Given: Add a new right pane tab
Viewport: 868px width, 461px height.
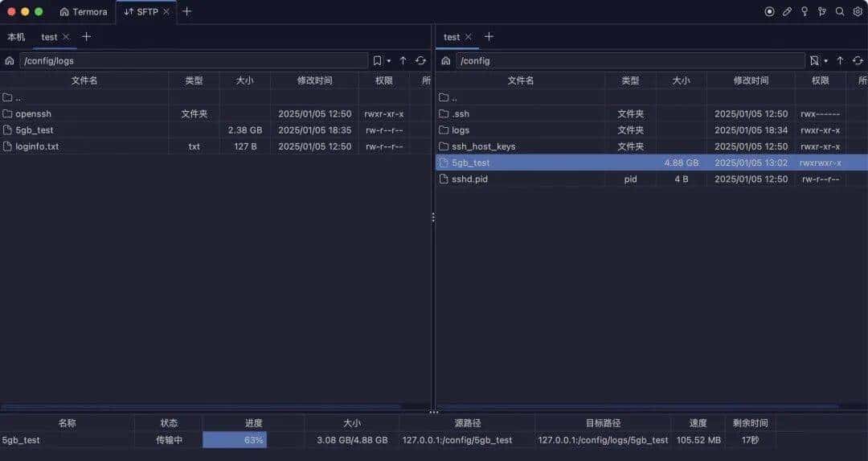Looking at the screenshot, I should (489, 36).
